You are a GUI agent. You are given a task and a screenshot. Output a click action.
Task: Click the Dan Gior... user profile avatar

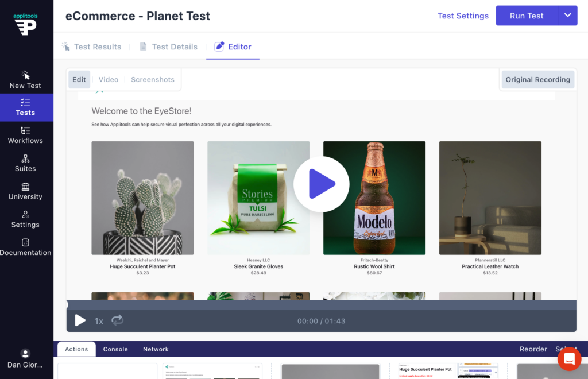click(x=25, y=353)
